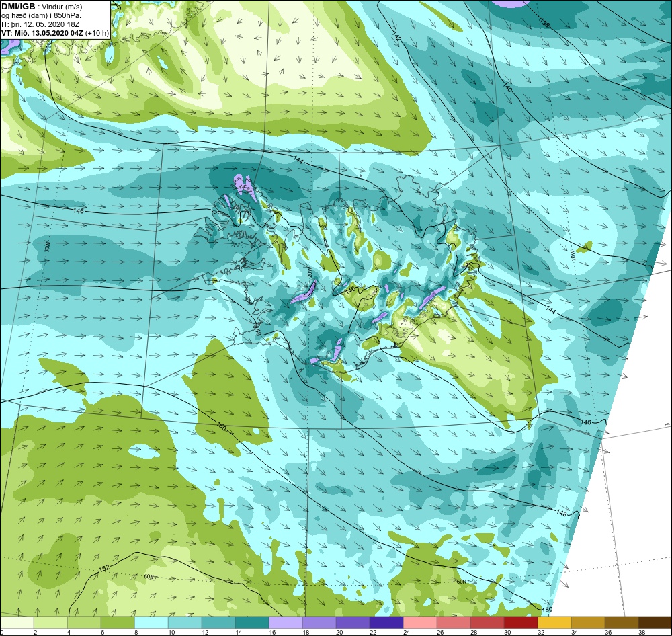This screenshot has height=636, width=672.
Task: Pick the ochre 34–36 m/s legend swatch
Action: pyautogui.click(x=588, y=623)
